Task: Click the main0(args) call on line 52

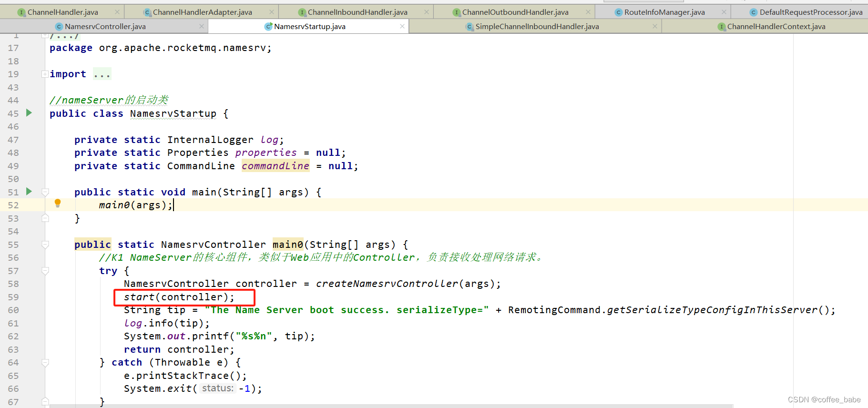Action: tap(136, 205)
